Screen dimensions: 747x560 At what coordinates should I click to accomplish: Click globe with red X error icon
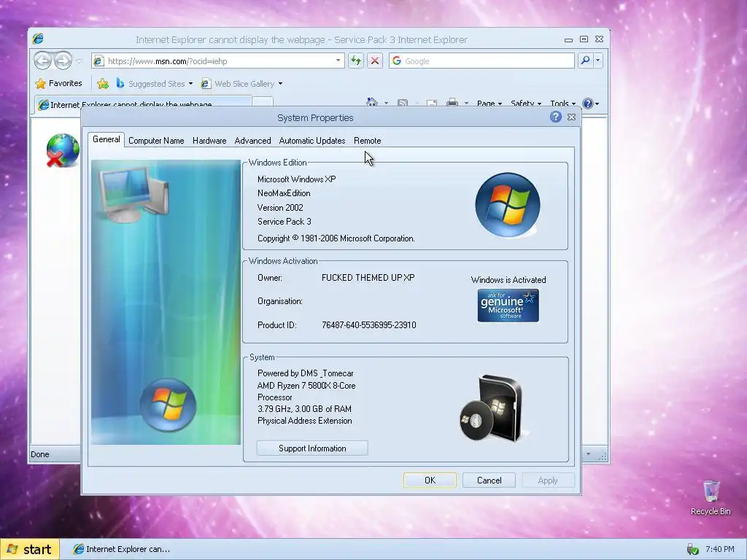click(x=63, y=150)
